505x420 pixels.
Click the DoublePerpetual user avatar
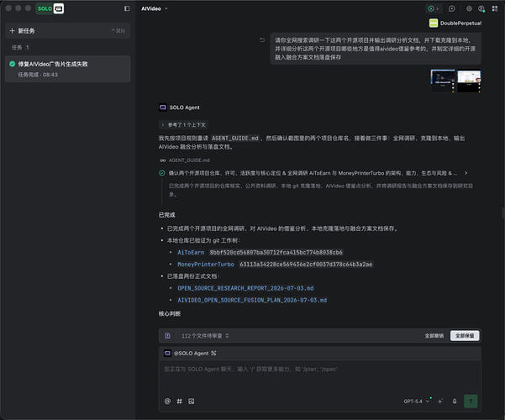click(434, 23)
